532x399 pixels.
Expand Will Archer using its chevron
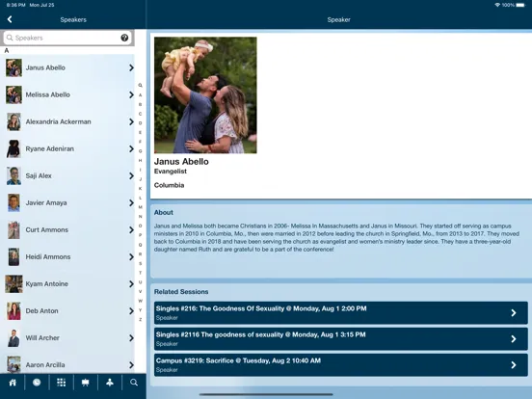(x=131, y=338)
